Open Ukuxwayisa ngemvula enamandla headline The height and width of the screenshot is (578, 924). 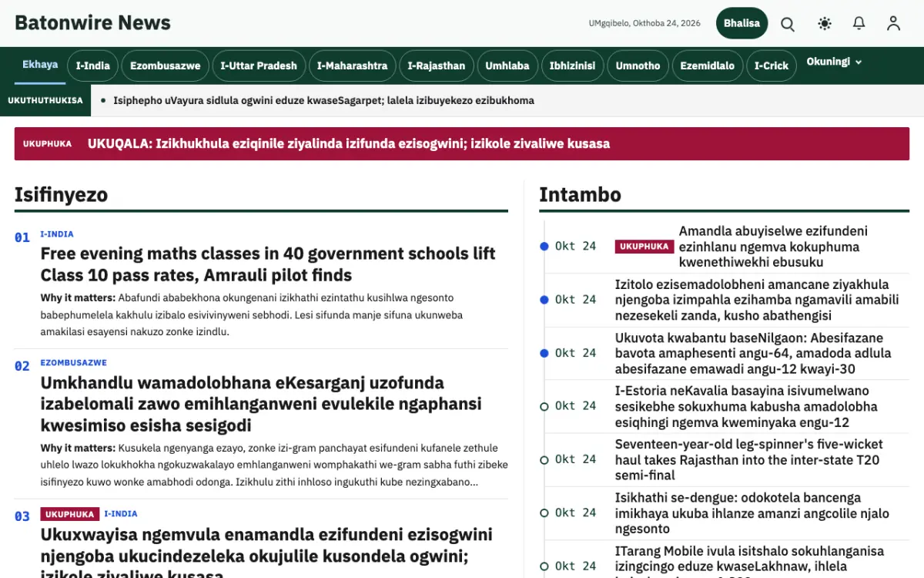266,551
